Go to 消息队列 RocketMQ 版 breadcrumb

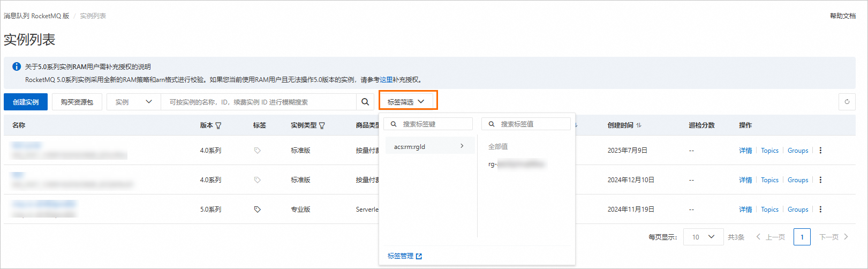pyautogui.click(x=36, y=16)
